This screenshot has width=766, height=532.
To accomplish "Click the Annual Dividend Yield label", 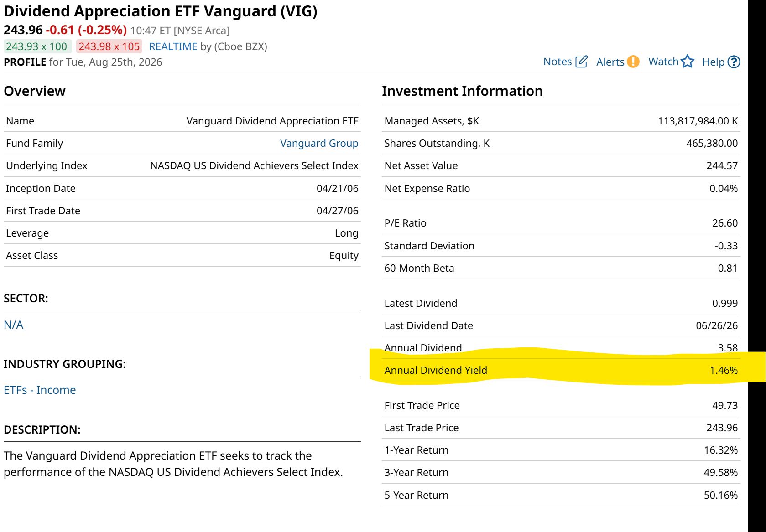I will [436, 370].
